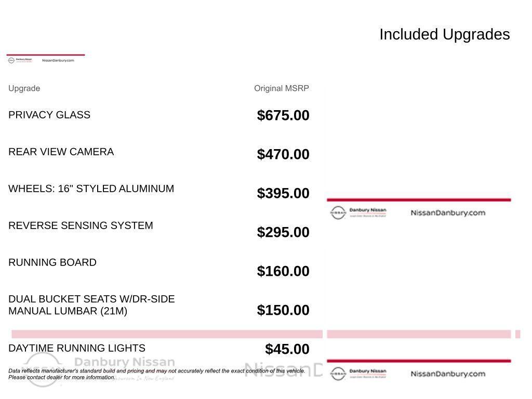Click the Upgrade column header
532x399 pixels.
pyautogui.click(x=24, y=88)
